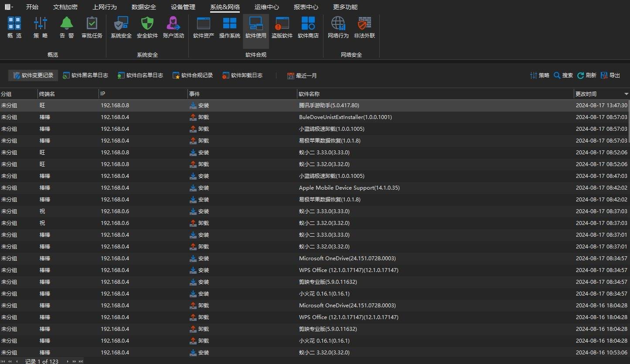Click the timestamp 2024-08-17 08:47:03
The image size is (630, 364).
coord(601,176)
